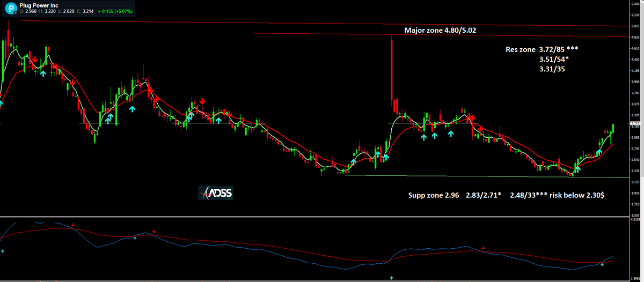Image resolution: width=644 pixels, height=282 pixels.
Task: Select the 'Res zone 3.72/85 ***' annotation
Action: coord(542,49)
